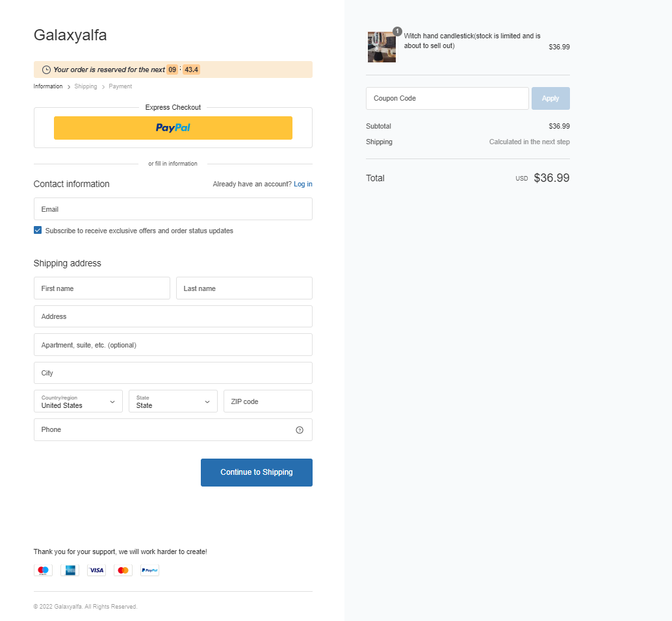The image size is (672, 621).
Task: Expand the State dropdown
Action: coord(173,401)
